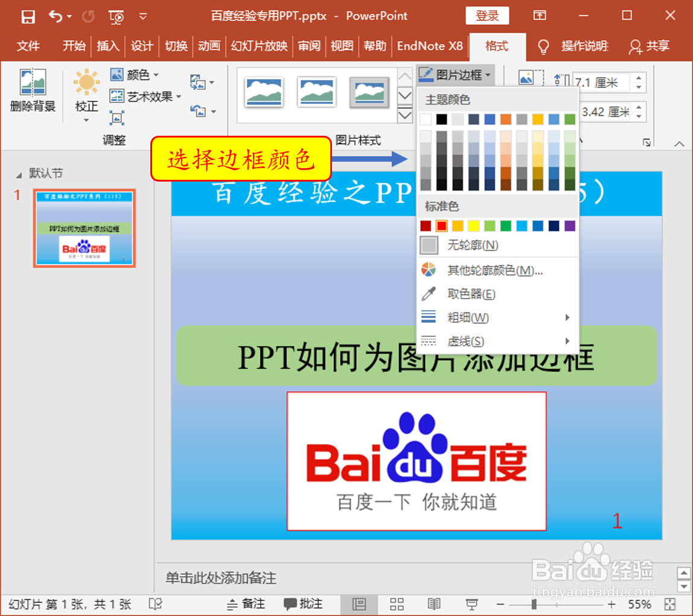Click the 操作说明 tell-me lightbulb

(543, 46)
